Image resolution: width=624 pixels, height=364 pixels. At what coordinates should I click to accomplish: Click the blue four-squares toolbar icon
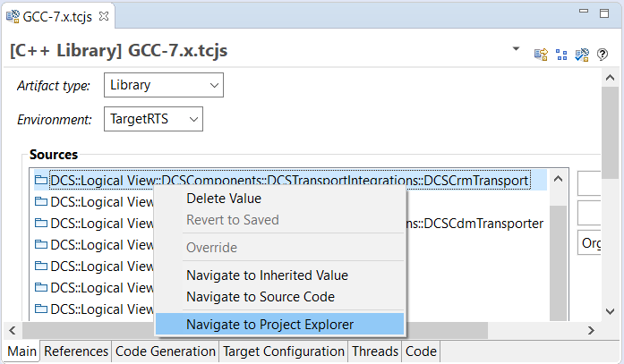(x=561, y=55)
